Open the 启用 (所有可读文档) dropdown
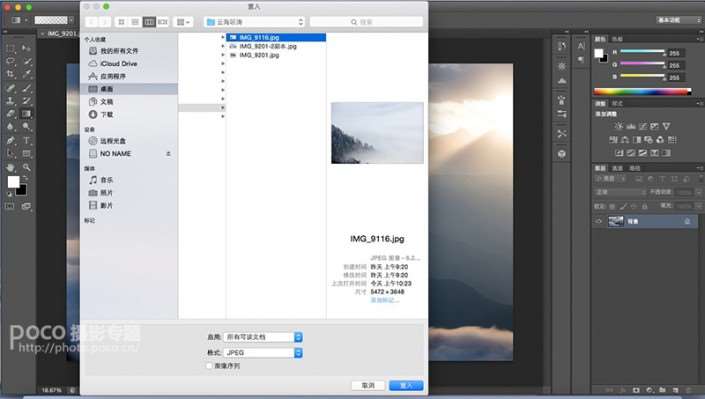Screen dimensions: 705x399 (x=263, y=337)
